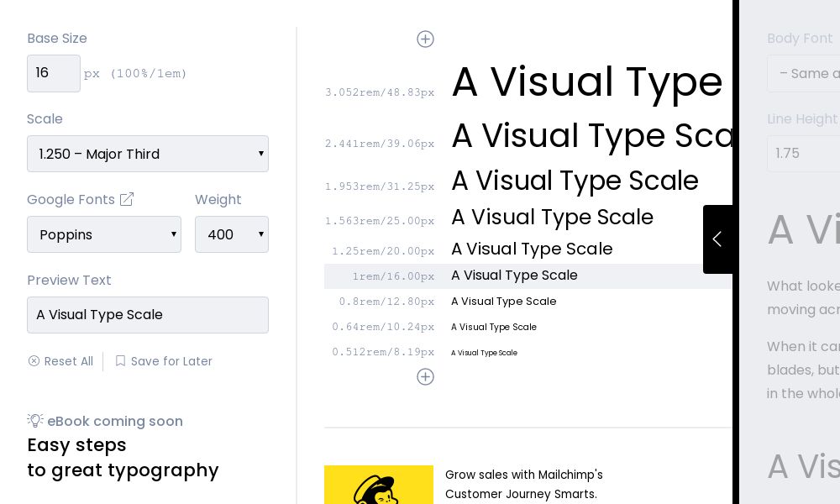Click the Google Fonts label link

coord(70,199)
